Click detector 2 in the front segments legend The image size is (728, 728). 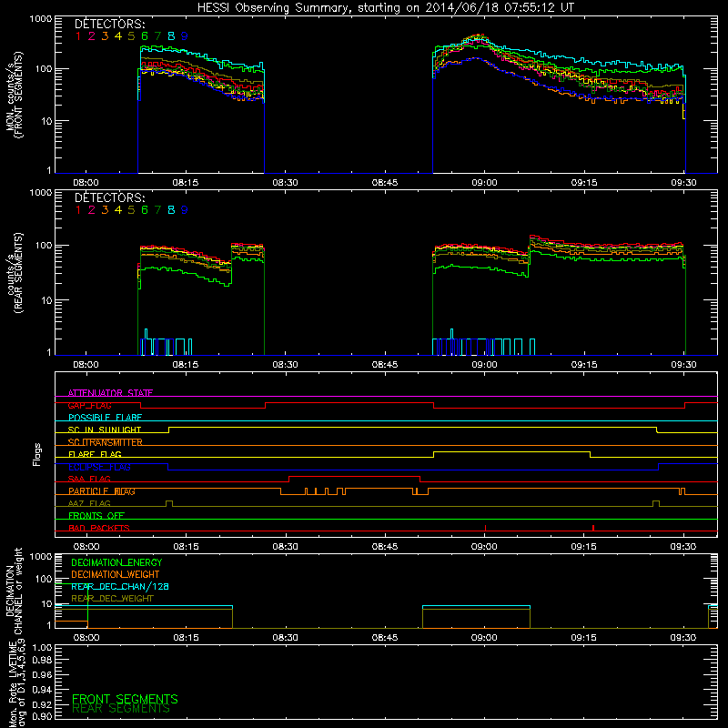(92, 36)
